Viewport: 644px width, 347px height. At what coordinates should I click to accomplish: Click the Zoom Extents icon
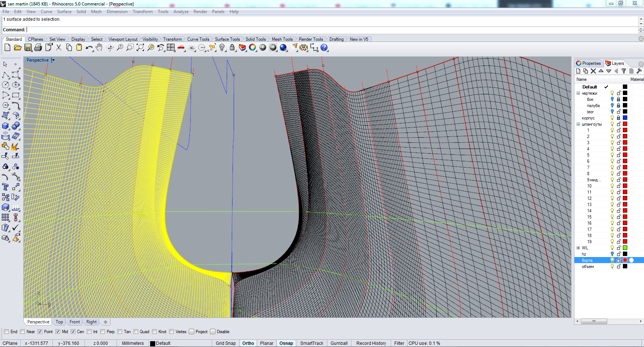pyautogui.click(x=140, y=48)
